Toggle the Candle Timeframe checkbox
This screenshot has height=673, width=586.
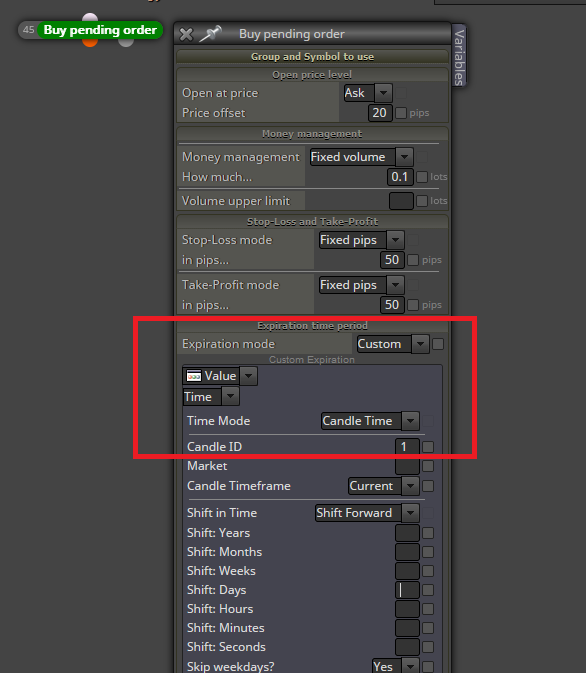tap(428, 486)
